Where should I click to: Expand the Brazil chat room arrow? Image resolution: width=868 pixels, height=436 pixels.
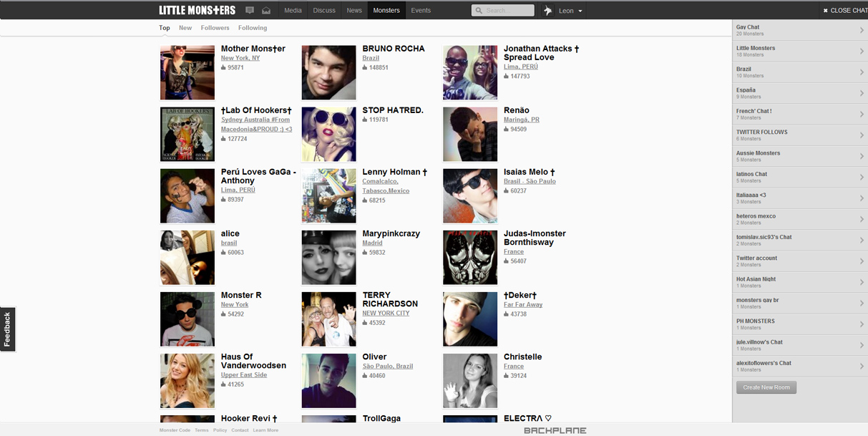(x=862, y=72)
